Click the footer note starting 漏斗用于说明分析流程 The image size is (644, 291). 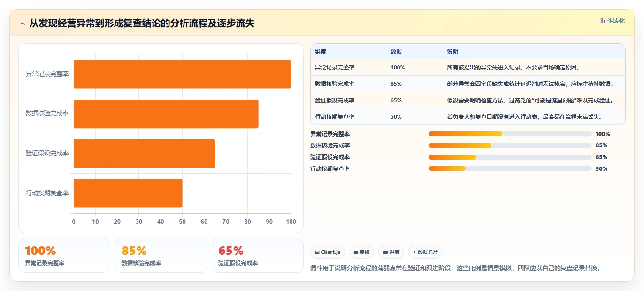[x=455, y=268]
